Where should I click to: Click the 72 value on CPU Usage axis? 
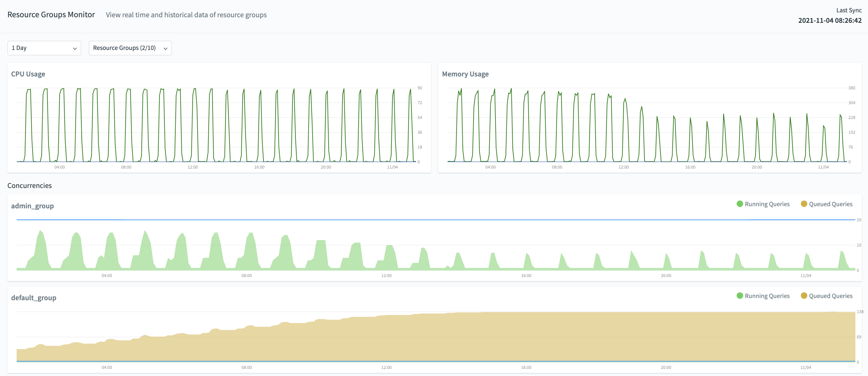(420, 103)
